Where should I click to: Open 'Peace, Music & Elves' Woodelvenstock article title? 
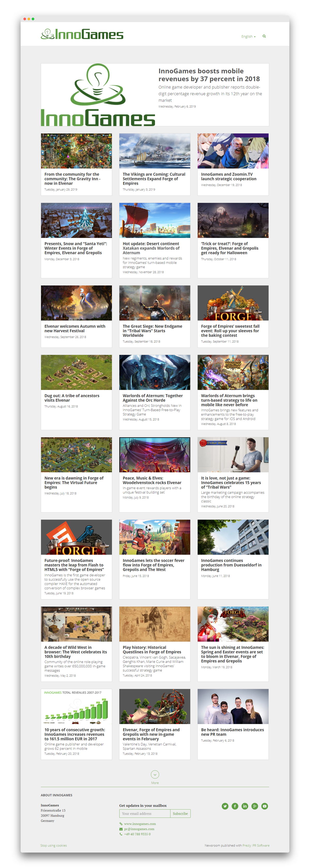pyautogui.click(x=152, y=480)
